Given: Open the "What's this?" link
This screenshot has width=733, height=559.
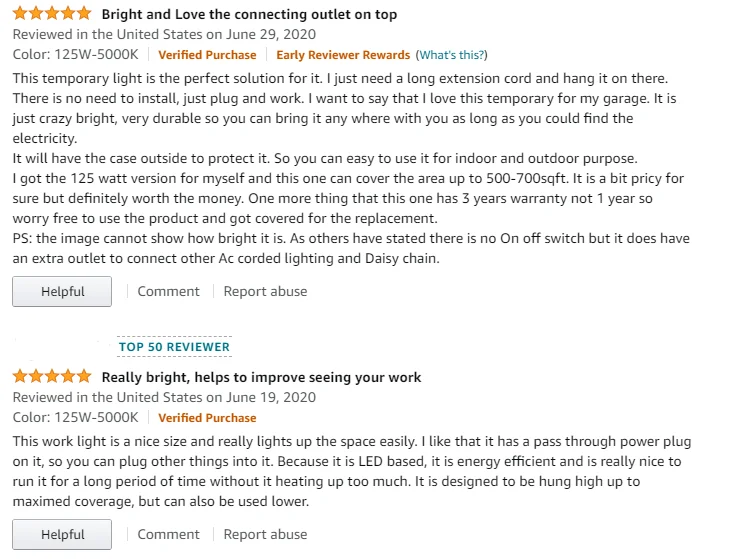Looking at the screenshot, I should tap(452, 55).
